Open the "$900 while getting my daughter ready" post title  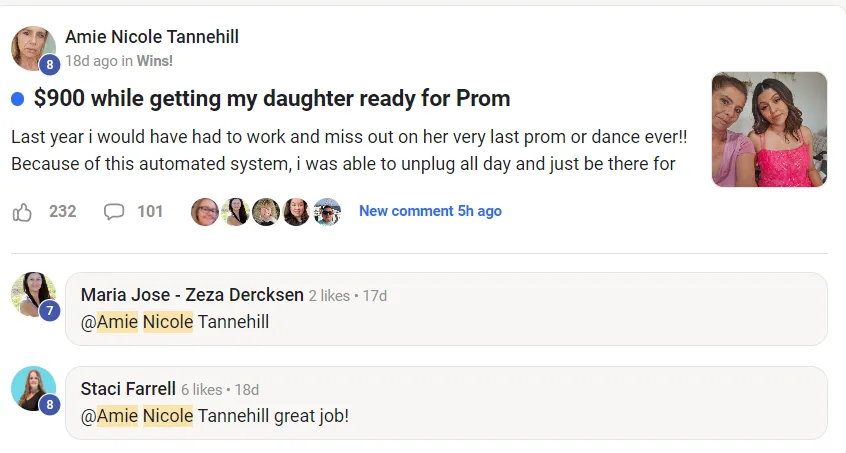pos(272,98)
